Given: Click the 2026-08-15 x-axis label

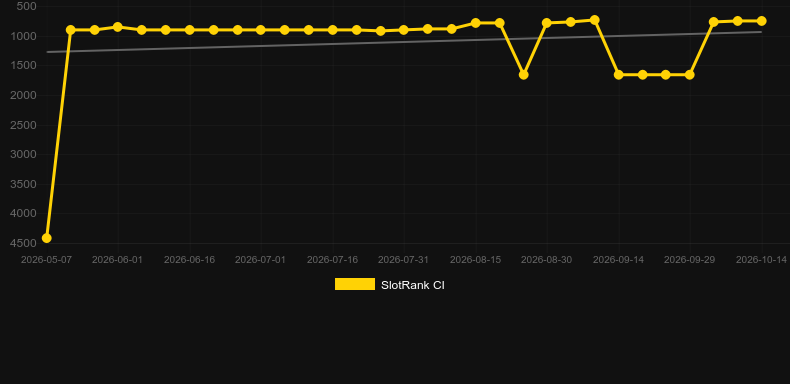Looking at the screenshot, I should [x=476, y=260].
